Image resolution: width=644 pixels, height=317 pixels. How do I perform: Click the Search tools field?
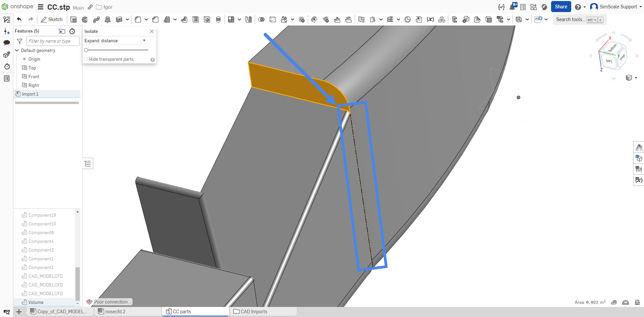(x=580, y=20)
